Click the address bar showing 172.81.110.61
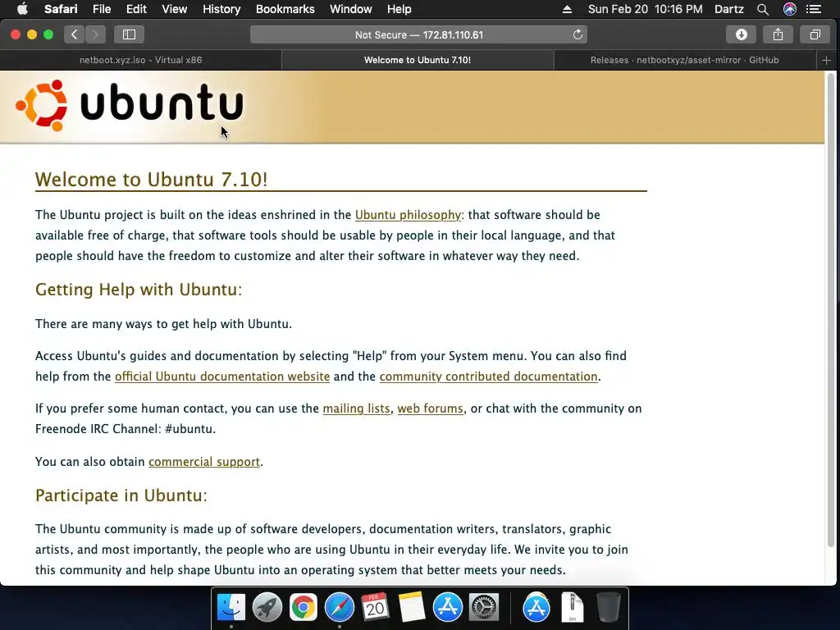 pyautogui.click(x=418, y=34)
